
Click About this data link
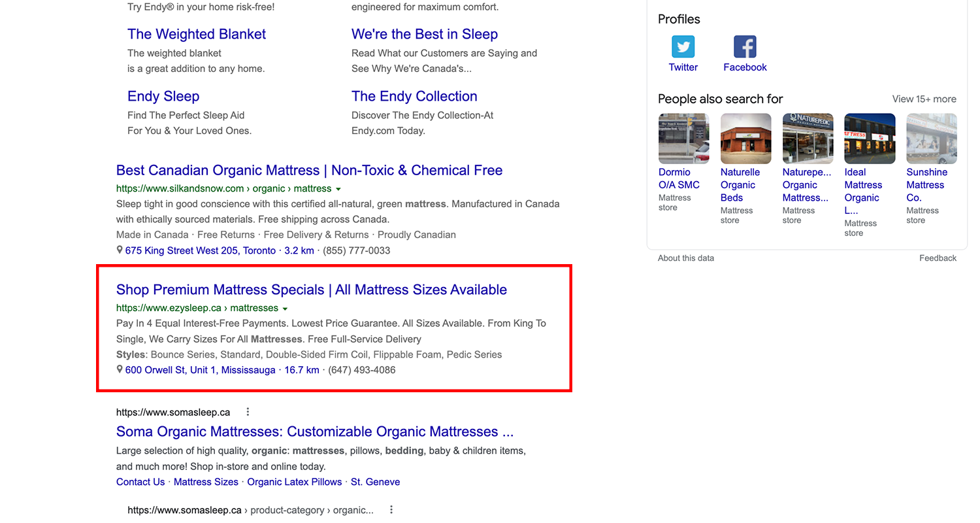coord(686,258)
